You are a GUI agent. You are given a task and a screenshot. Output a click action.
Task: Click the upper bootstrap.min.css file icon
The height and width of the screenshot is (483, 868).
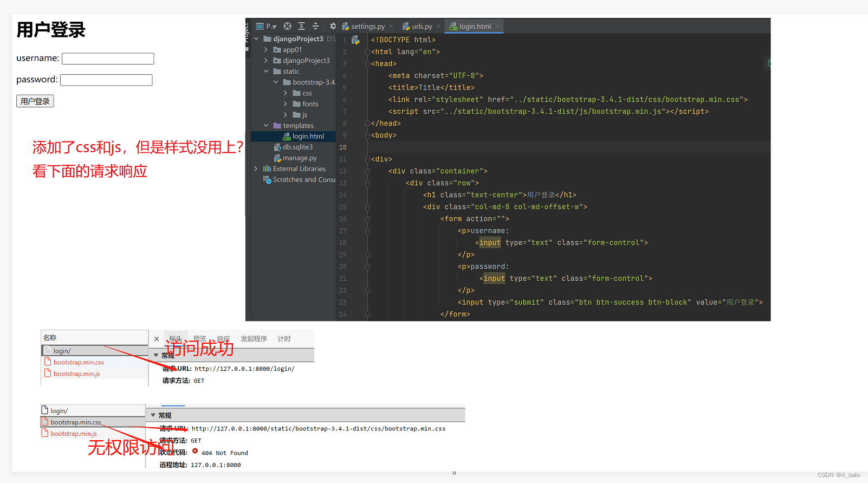point(48,362)
